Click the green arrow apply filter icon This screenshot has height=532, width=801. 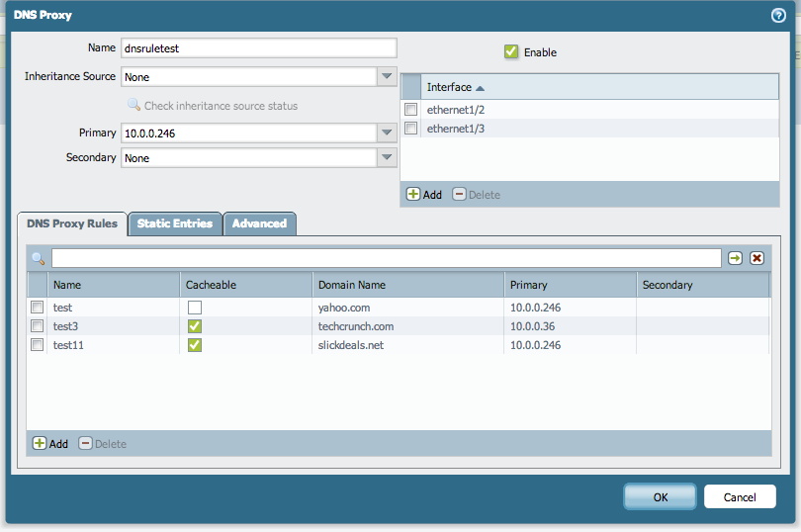click(735, 258)
